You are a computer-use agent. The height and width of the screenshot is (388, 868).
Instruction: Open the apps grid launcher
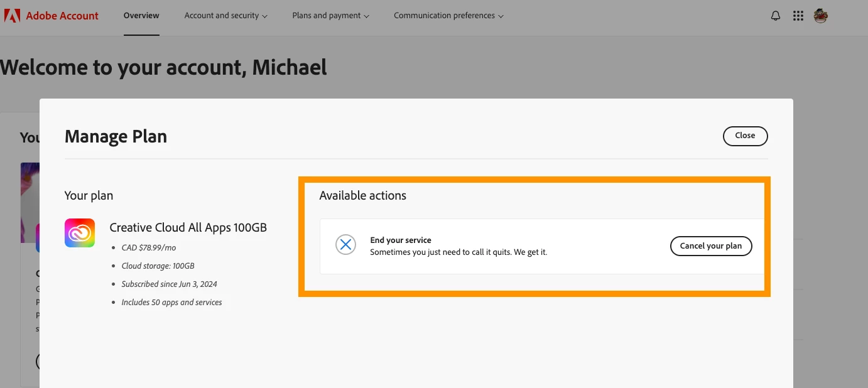point(798,16)
